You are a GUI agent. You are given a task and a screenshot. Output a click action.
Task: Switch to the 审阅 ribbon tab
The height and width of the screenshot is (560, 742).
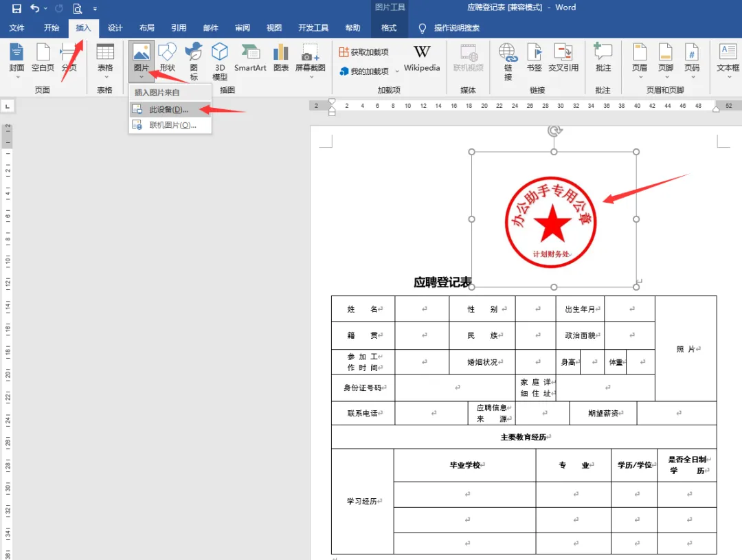[243, 28]
